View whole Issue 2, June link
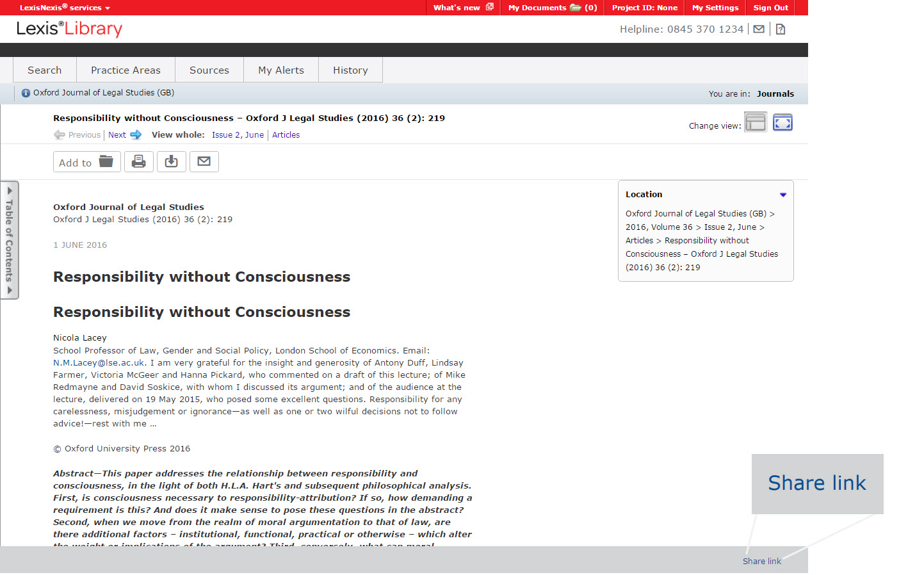924x575 pixels. (238, 135)
